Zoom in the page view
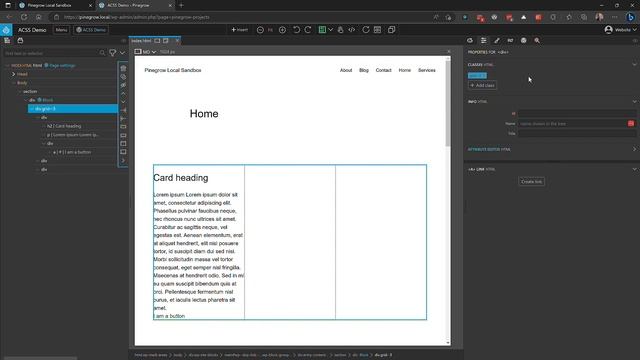This screenshot has width=640, height=360. click(x=282, y=30)
